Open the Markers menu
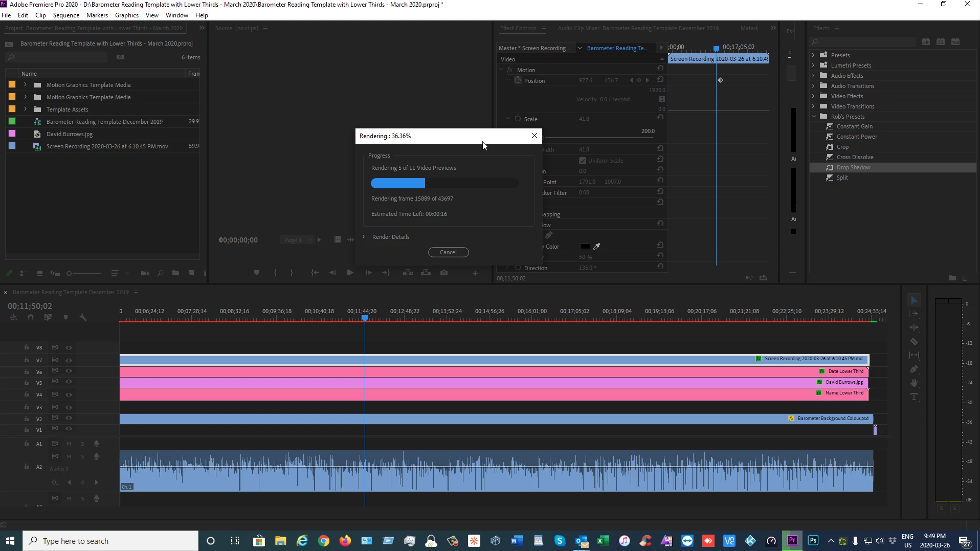Screen dimensions: 980x551 coord(97,15)
